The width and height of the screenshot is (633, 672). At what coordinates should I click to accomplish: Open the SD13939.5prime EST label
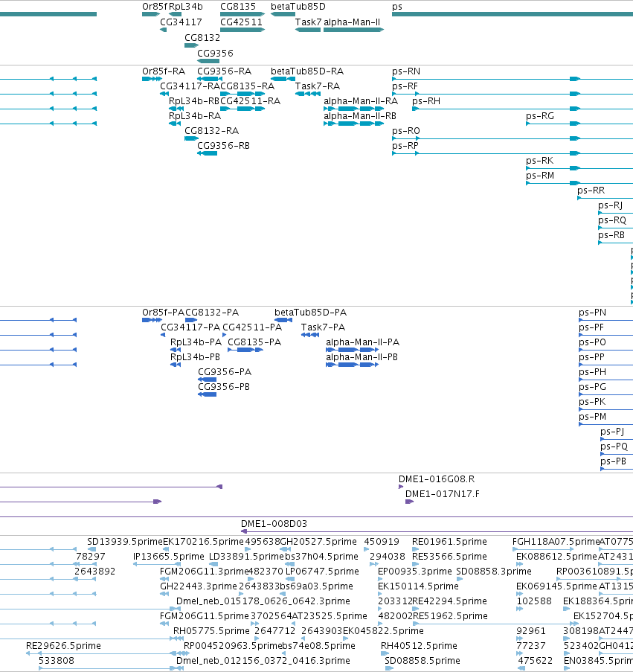tap(125, 542)
